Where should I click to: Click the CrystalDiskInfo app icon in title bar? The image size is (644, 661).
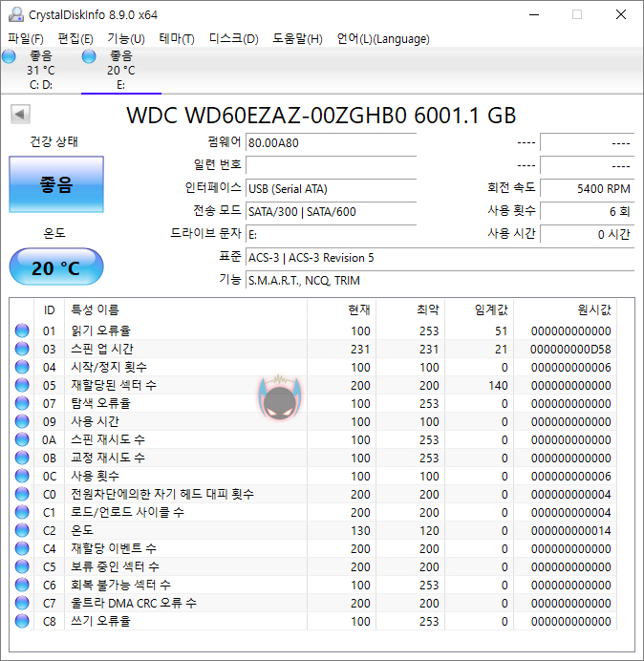click(x=16, y=14)
